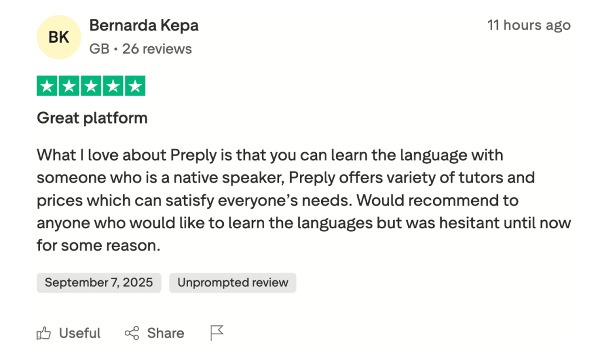Click the thumbs-up Useful icon
600x364 pixels.
pyautogui.click(x=44, y=332)
